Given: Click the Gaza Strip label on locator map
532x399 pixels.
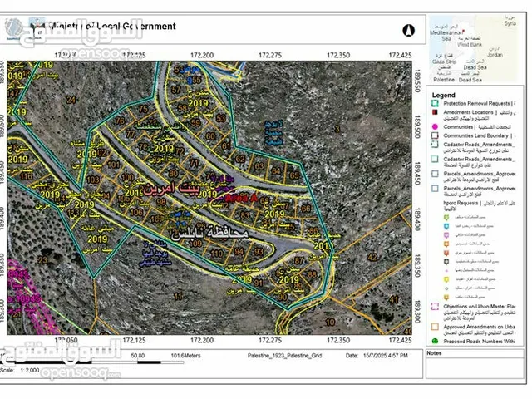Looking at the screenshot, I should pyautogui.click(x=444, y=62).
